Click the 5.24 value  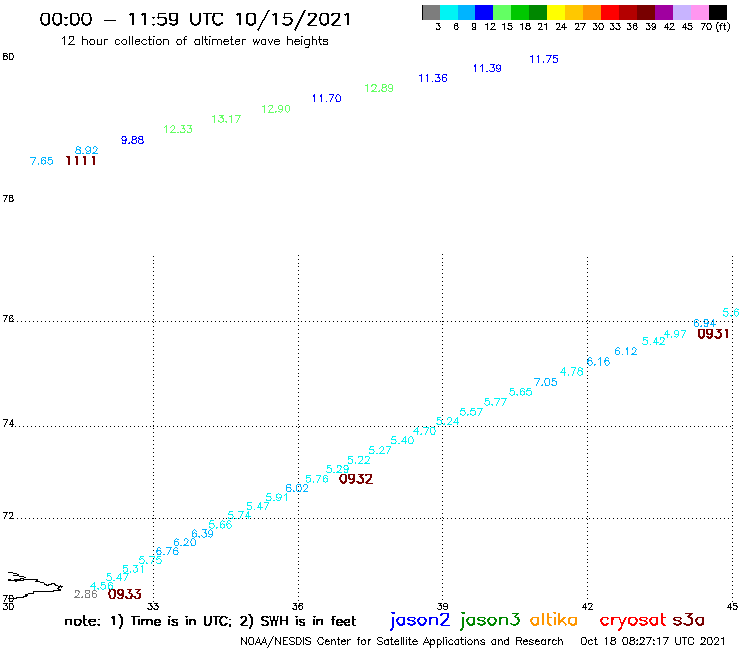[447, 421]
